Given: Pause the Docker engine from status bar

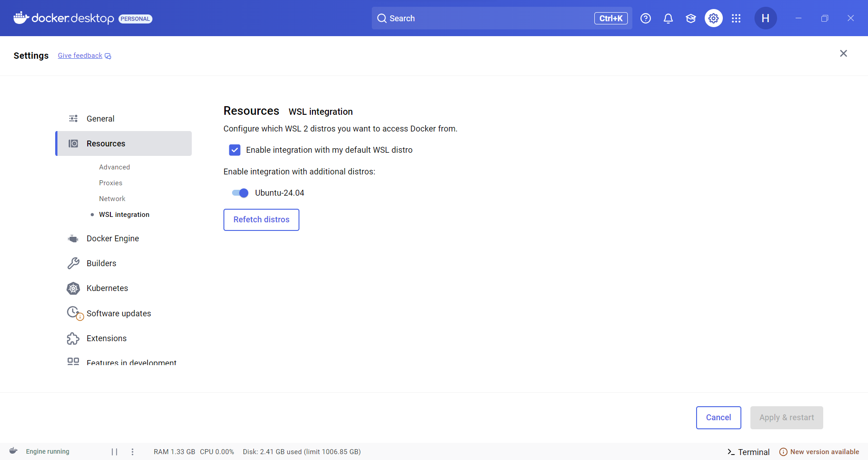Looking at the screenshot, I should tap(114, 452).
